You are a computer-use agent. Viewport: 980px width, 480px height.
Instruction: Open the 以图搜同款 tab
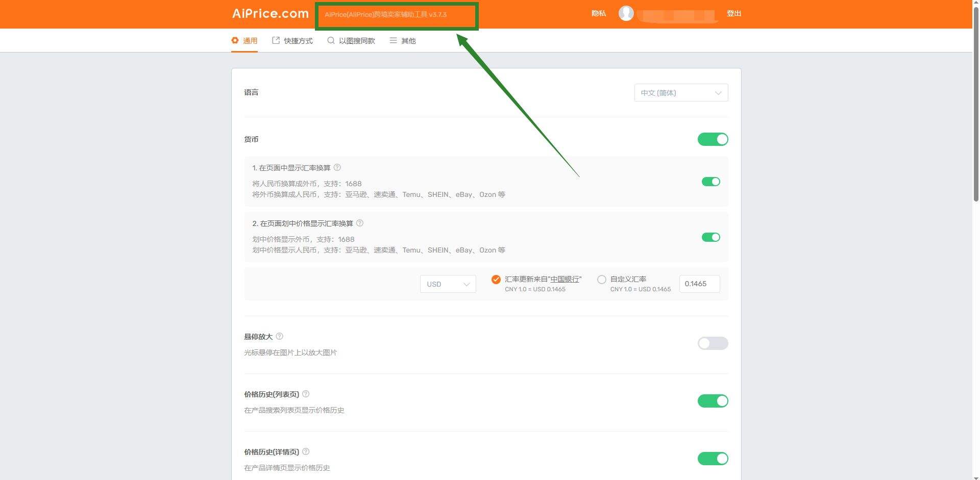pyautogui.click(x=351, y=41)
